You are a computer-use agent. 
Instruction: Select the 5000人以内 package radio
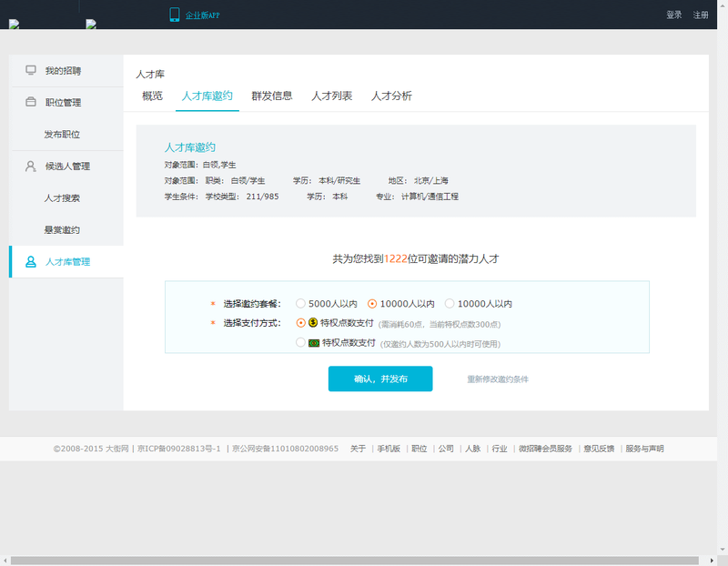300,303
